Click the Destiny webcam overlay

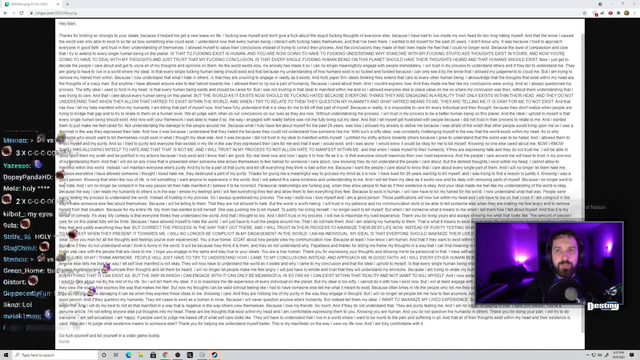click(x=549, y=263)
